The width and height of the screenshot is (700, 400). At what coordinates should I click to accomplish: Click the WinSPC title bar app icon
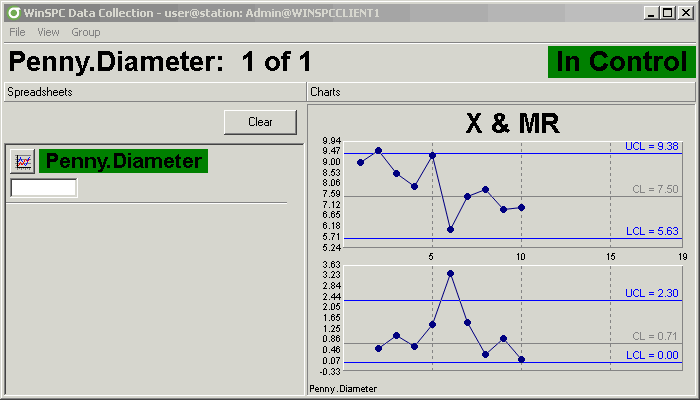tap(14, 13)
